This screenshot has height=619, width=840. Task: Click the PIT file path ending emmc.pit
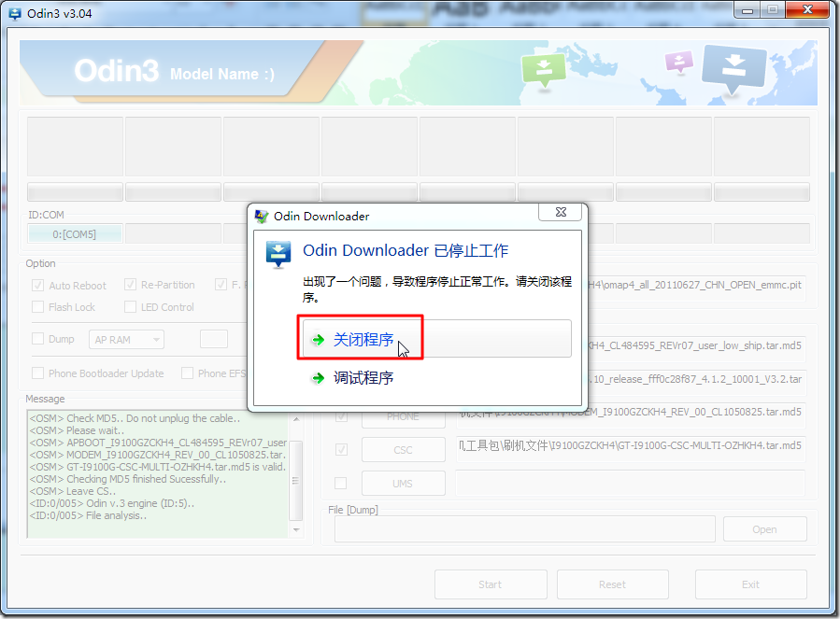(695, 285)
